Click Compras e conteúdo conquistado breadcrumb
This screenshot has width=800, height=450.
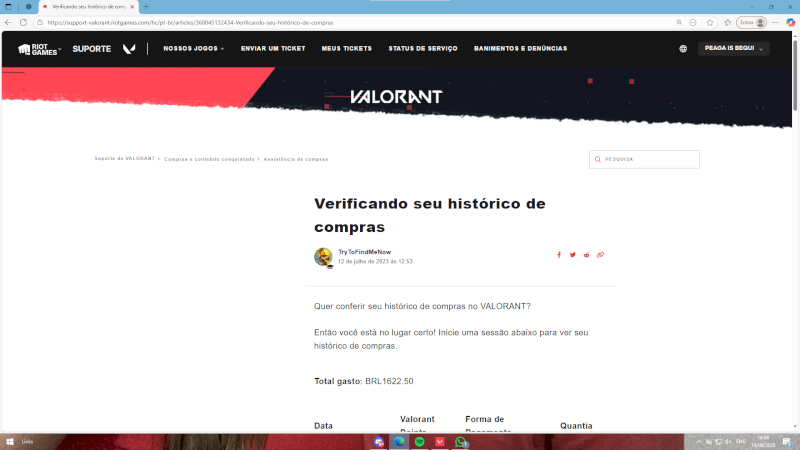tap(209, 159)
